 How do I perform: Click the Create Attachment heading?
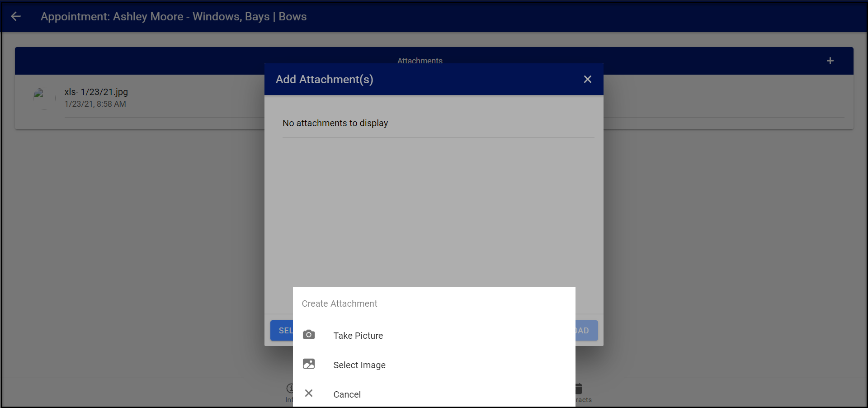[x=340, y=304]
